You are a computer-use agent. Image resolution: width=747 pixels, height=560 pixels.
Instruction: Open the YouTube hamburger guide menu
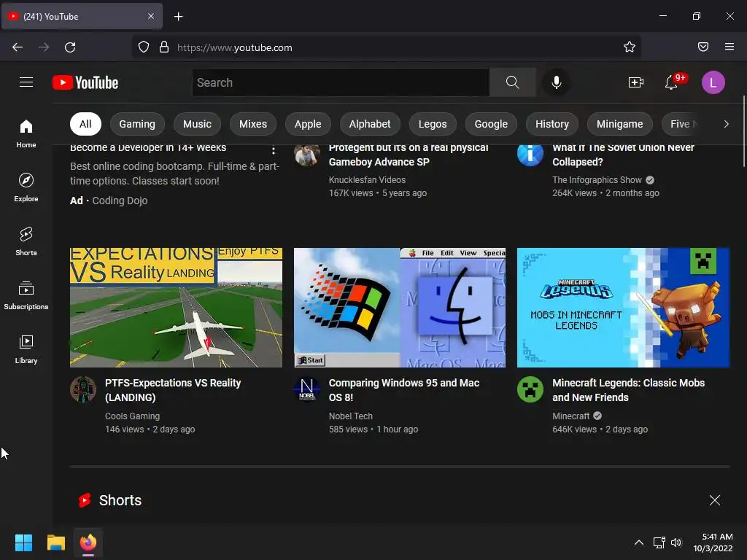click(x=26, y=82)
